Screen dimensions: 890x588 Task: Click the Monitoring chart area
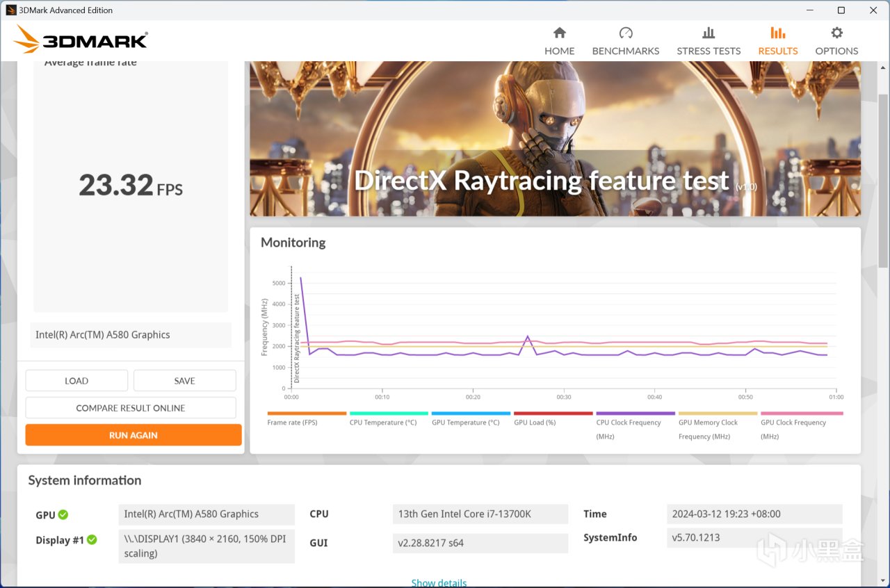[563, 327]
